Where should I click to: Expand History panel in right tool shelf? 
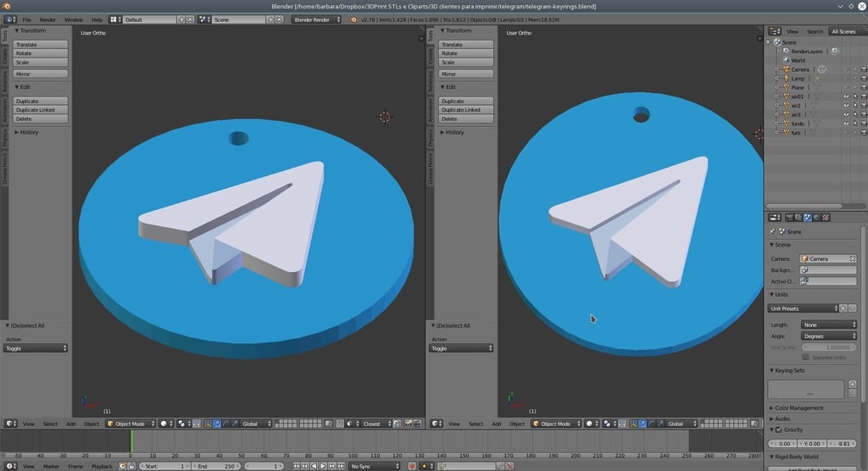tap(453, 132)
